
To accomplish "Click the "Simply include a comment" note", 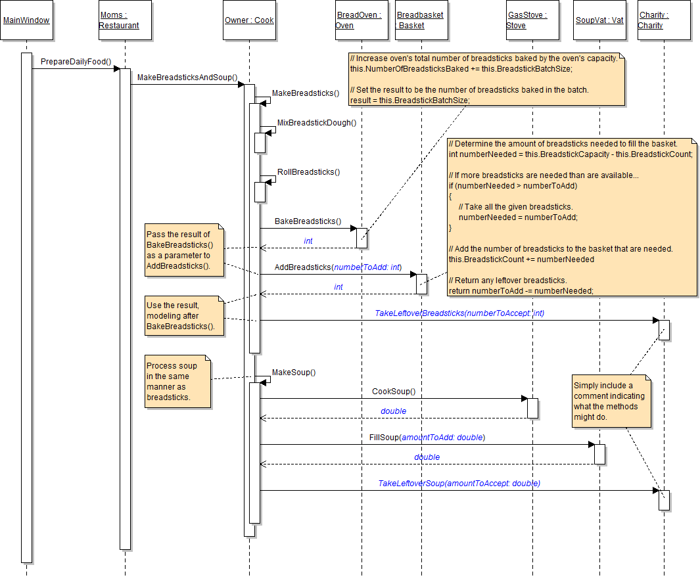I will 611,401.
